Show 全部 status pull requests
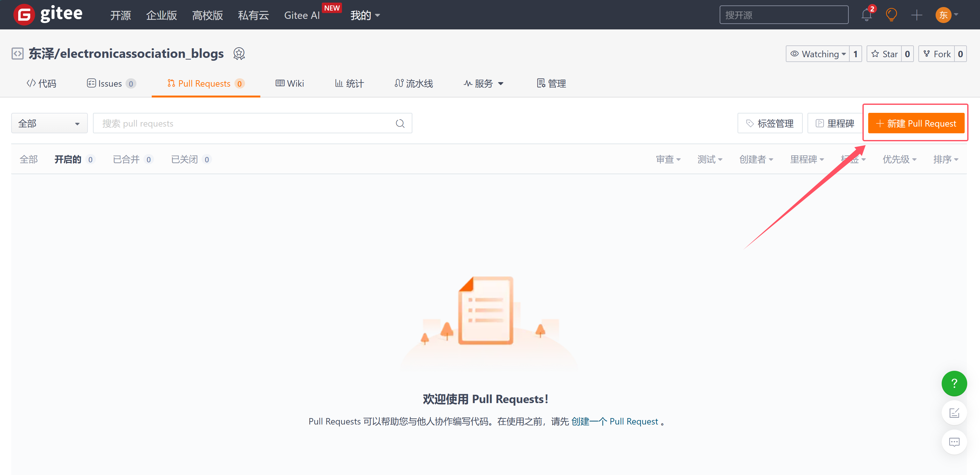980x475 pixels. [28, 160]
